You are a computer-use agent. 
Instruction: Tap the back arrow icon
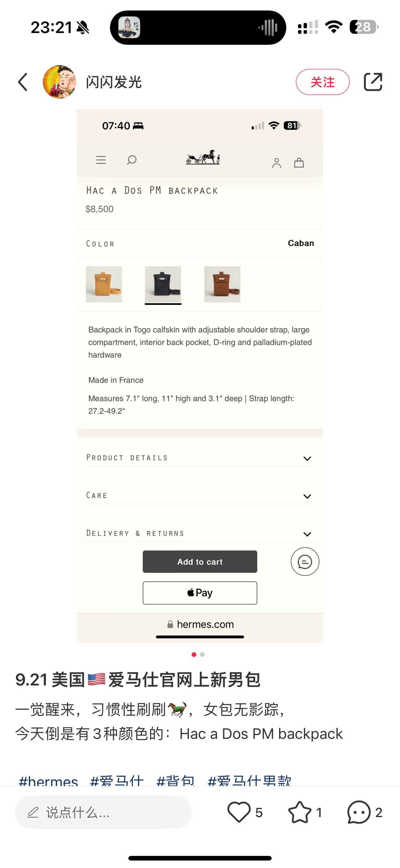[23, 82]
